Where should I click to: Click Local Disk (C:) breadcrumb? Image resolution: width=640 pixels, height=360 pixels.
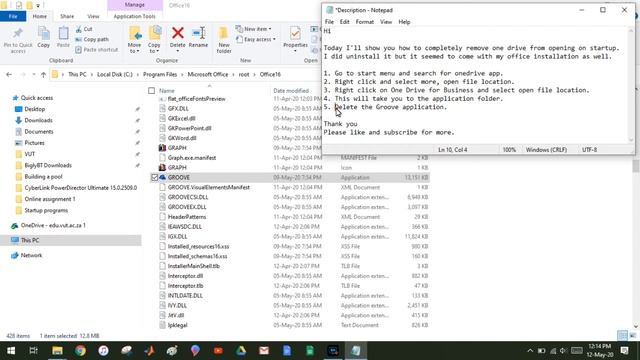click(x=115, y=74)
